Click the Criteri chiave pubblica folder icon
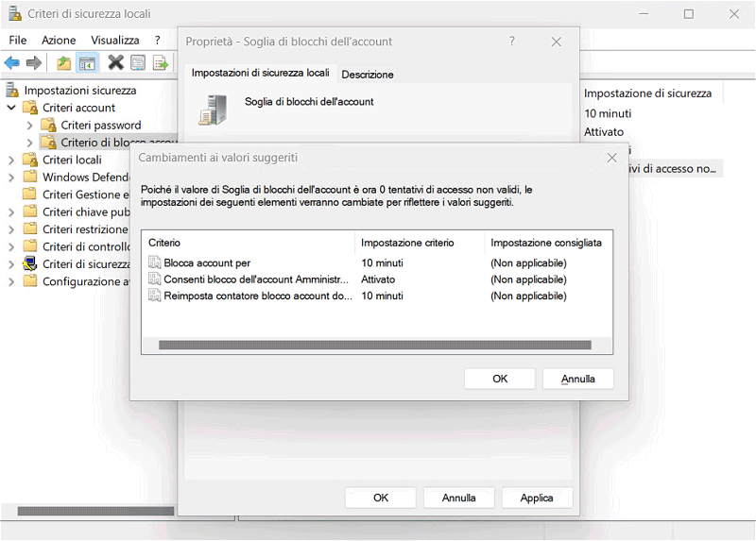Viewport: 756px width, 541px height. 30,211
